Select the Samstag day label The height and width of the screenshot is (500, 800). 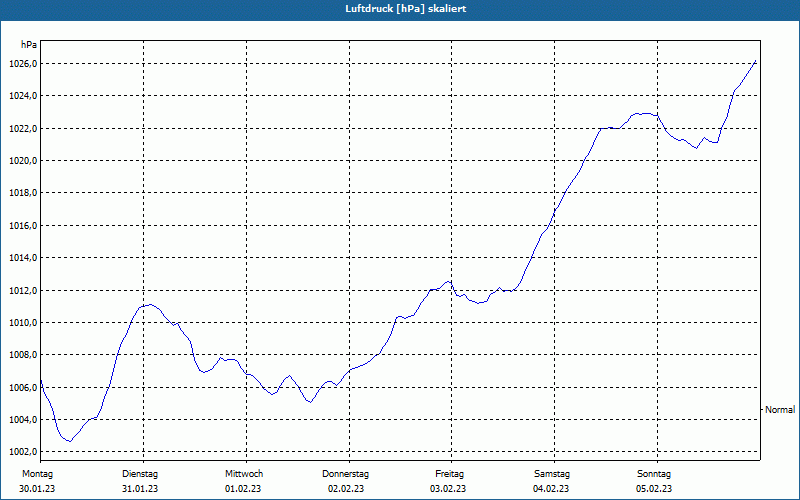552,474
